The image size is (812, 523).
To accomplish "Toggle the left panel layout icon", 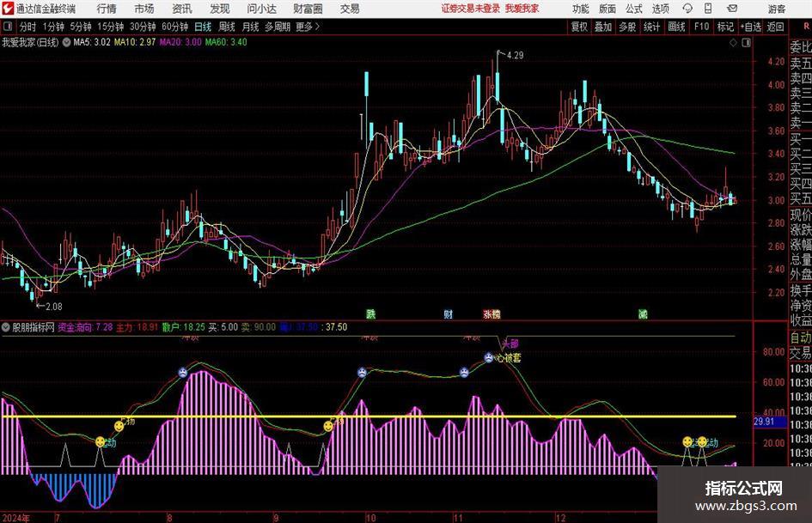I will [x=7, y=27].
